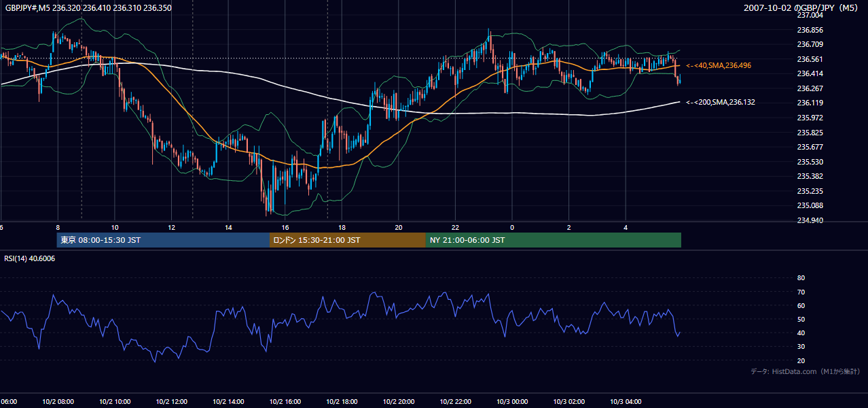The width and height of the screenshot is (868, 408).
Task: Click the '2007-10-02 のGBP/JPY (M5)' heading
Action: coord(802,8)
